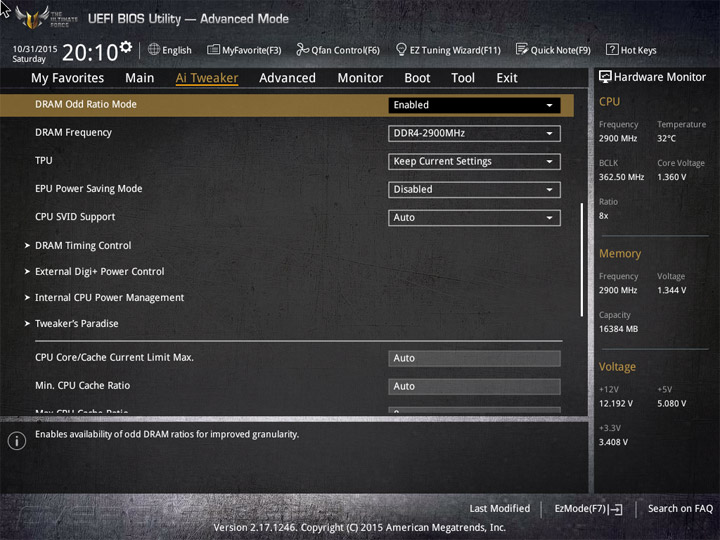Open the DRAM Frequency dropdown
This screenshot has width=720, height=540.
(x=474, y=133)
